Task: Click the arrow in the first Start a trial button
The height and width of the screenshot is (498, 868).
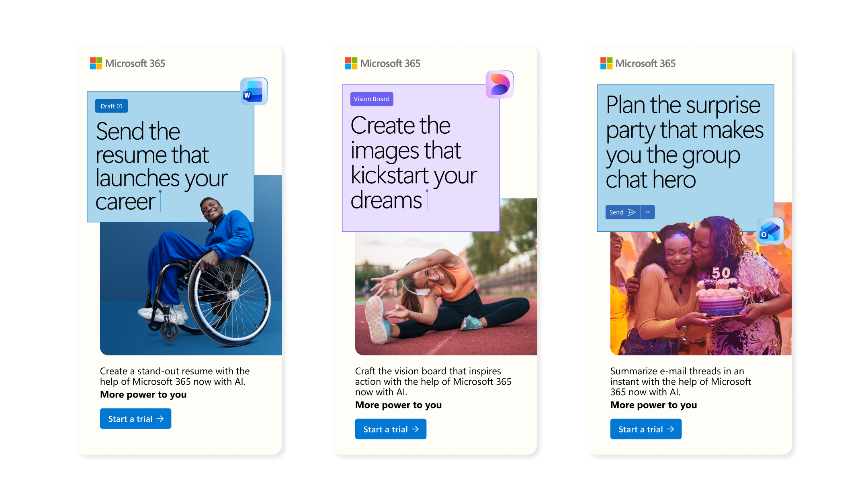Action: 160,418
